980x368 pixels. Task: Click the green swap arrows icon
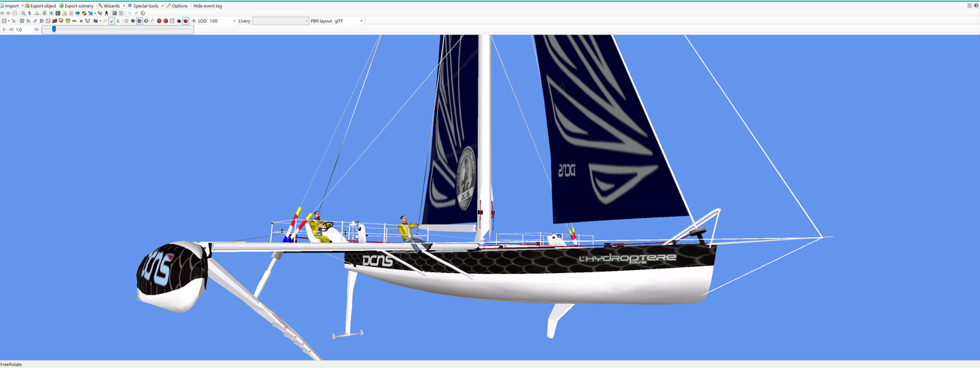(x=118, y=21)
